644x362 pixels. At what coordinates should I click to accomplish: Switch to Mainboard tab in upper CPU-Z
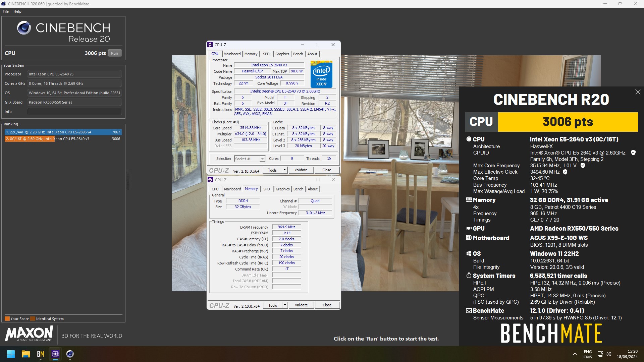click(232, 54)
